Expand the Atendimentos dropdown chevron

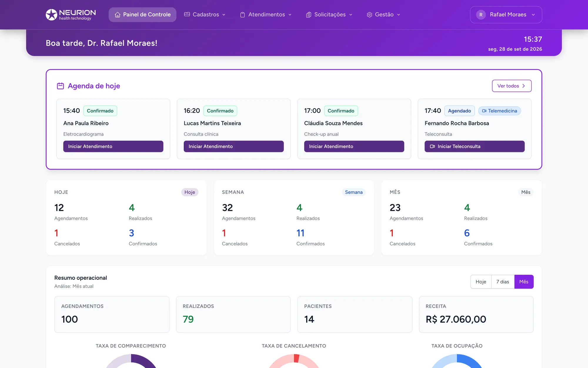[290, 15]
